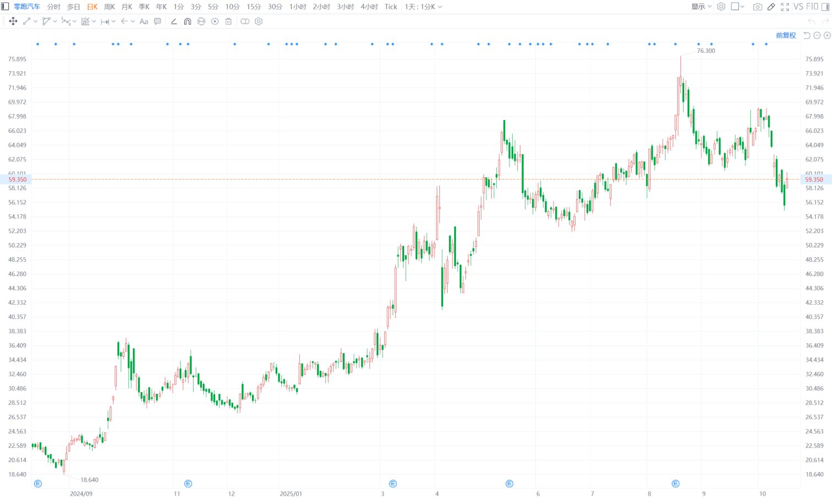This screenshot has height=504, width=832.
Task: Toggle the linked-circles visibility tool
Action: pyautogui.click(x=245, y=21)
